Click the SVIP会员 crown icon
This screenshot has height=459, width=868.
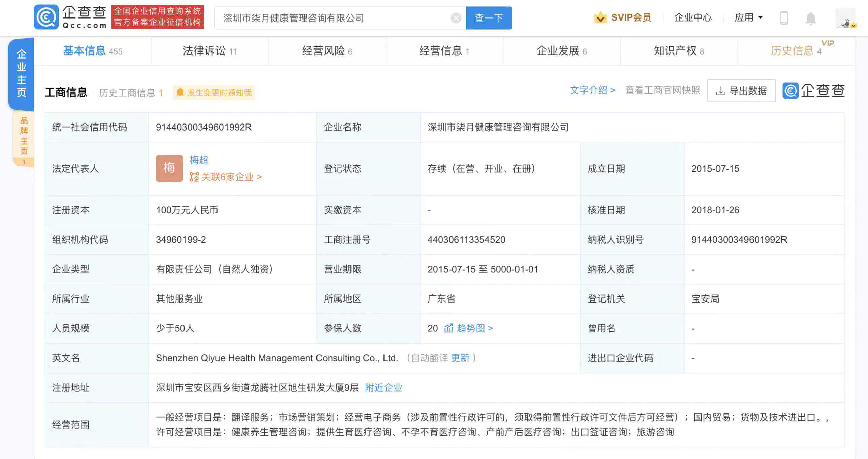(600, 17)
